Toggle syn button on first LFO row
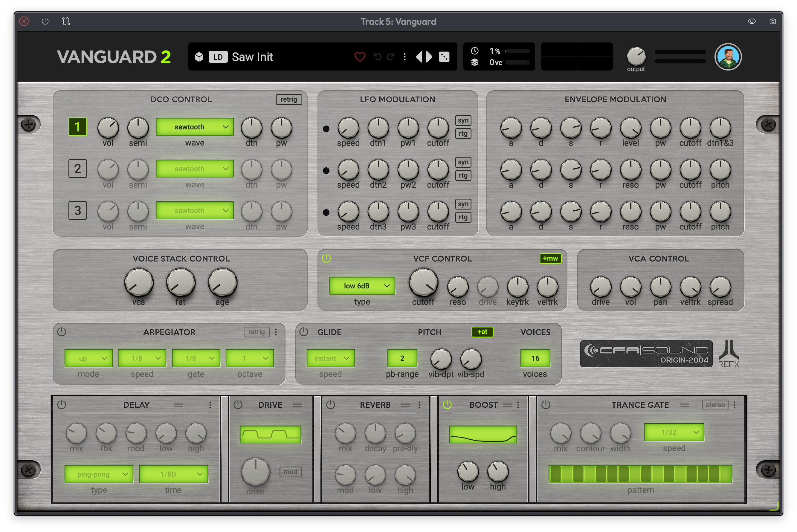Viewport: 797px width, 532px height. coord(463,120)
